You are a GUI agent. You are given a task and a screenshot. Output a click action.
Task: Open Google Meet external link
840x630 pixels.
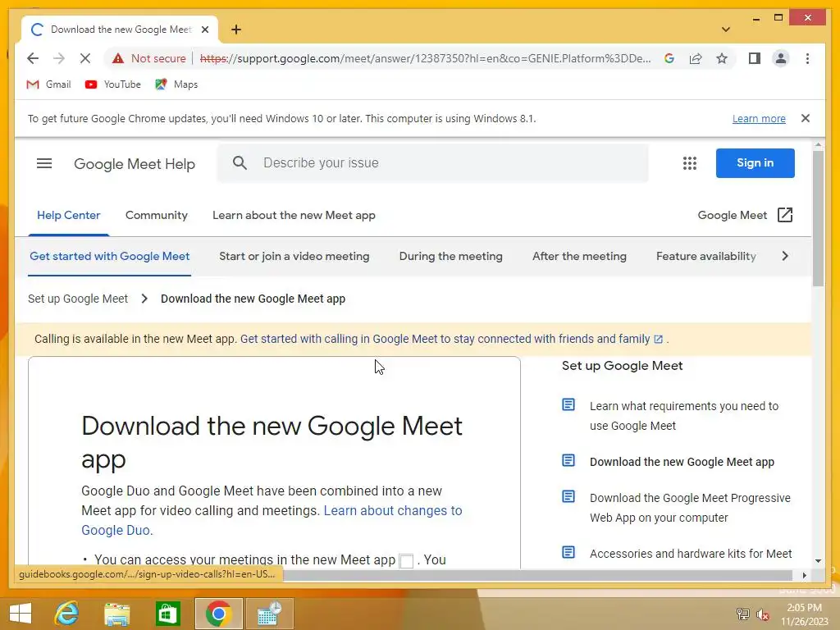(x=745, y=216)
